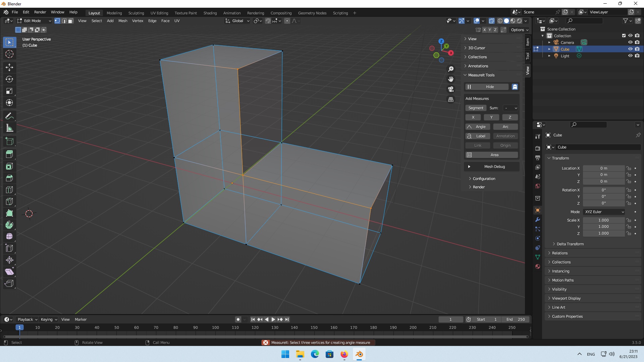Select the Spin tool

click(x=9, y=225)
